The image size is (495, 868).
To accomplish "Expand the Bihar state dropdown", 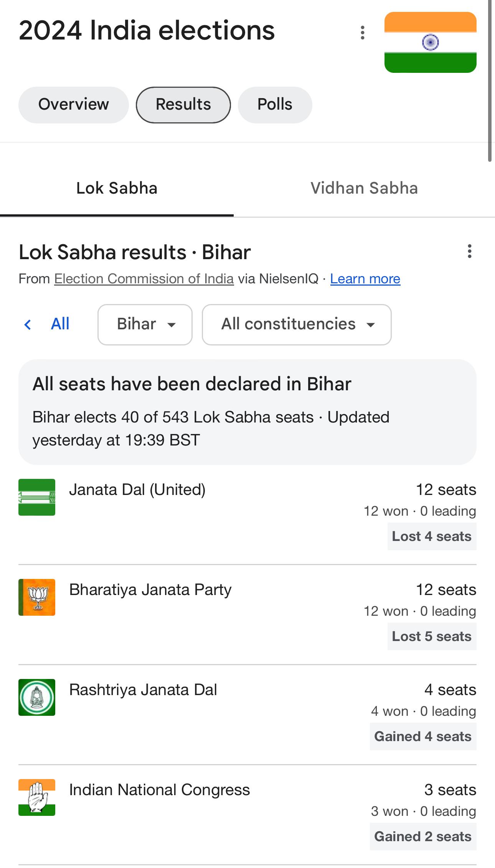I will tap(145, 325).
